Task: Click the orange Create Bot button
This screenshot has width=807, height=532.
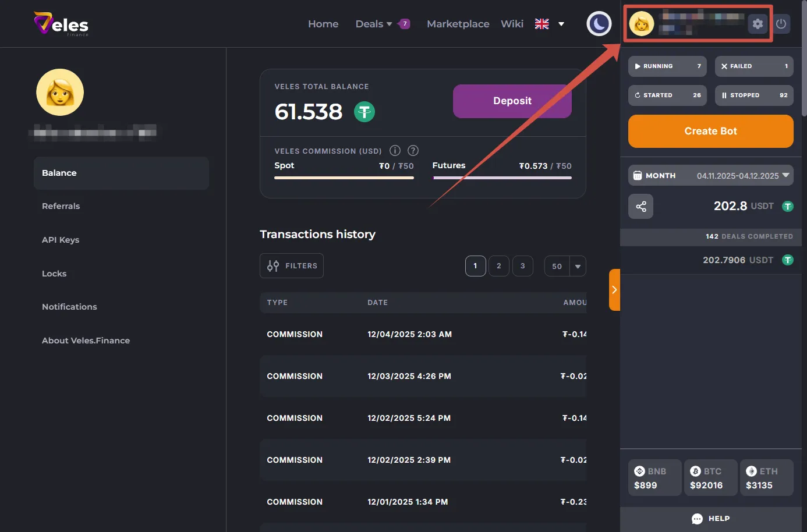Action: click(x=710, y=131)
